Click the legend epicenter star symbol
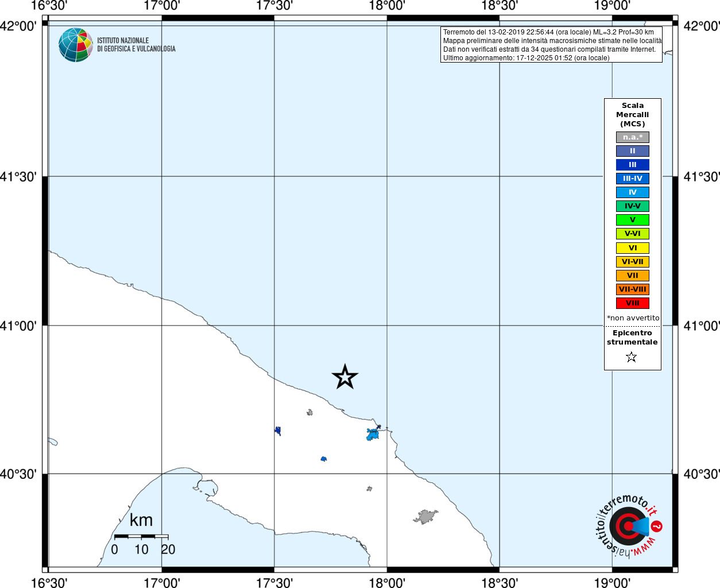This screenshot has width=720, height=588. [632, 357]
